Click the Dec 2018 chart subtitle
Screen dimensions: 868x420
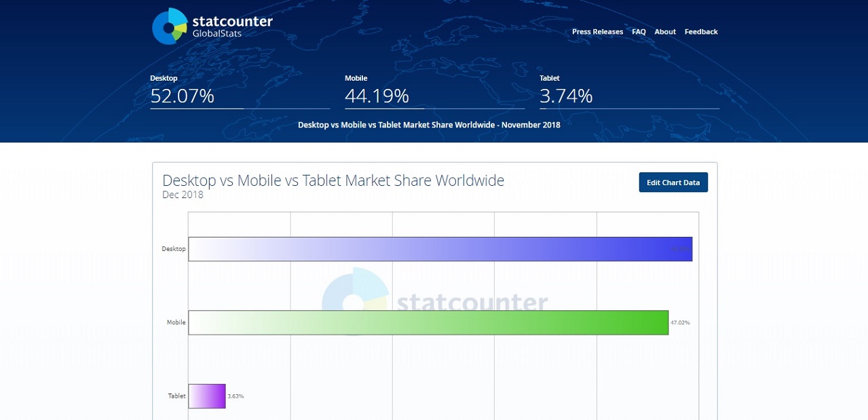coord(183,195)
